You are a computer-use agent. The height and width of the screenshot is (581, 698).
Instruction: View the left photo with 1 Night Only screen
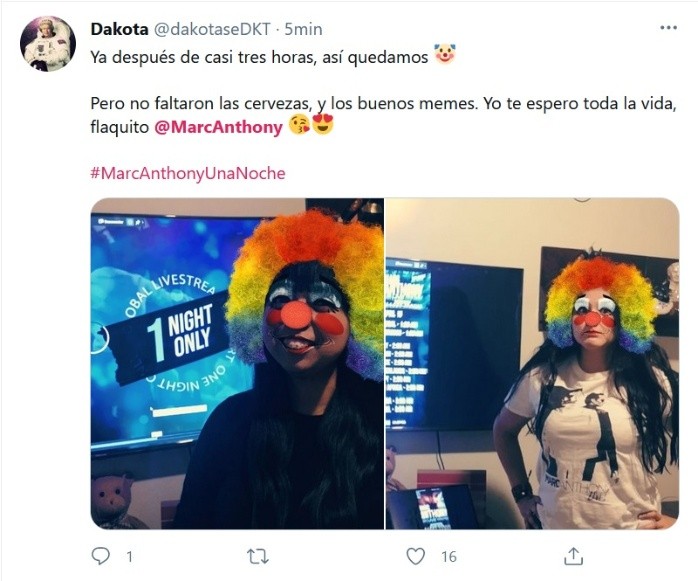click(x=237, y=363)
